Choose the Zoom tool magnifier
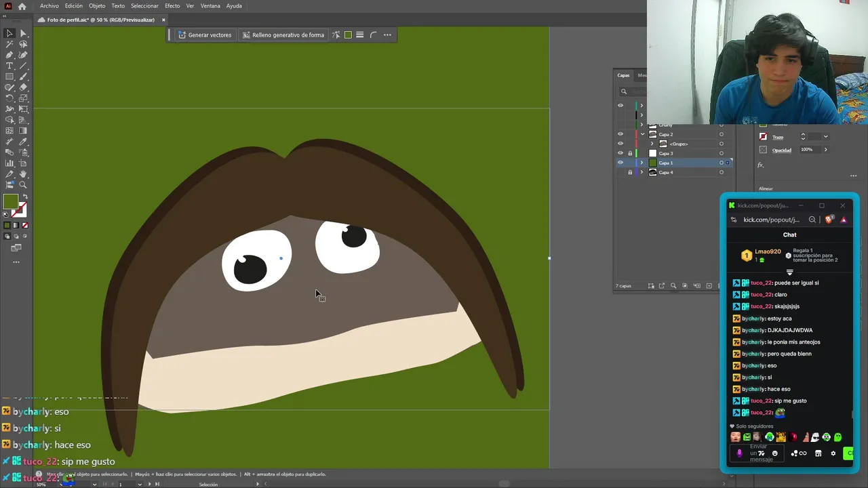 23,185
